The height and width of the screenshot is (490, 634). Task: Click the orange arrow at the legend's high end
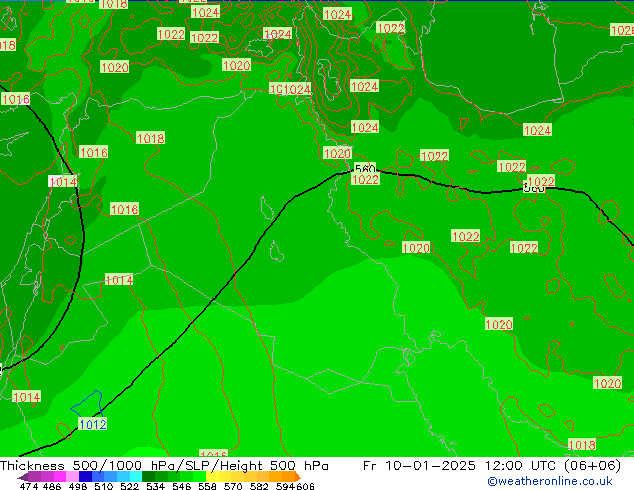click(x=298, y=477)
